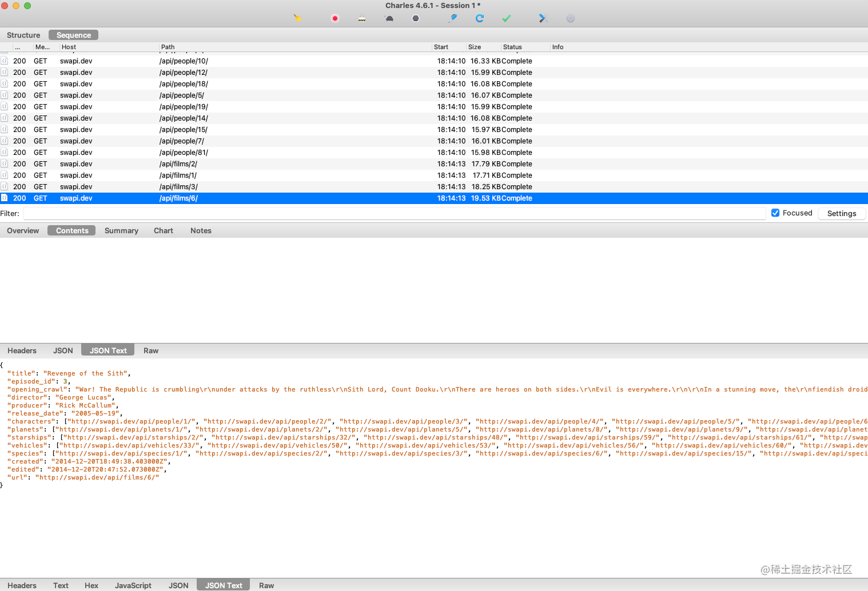Select the /api/people/7/ request row

(434, 141)
